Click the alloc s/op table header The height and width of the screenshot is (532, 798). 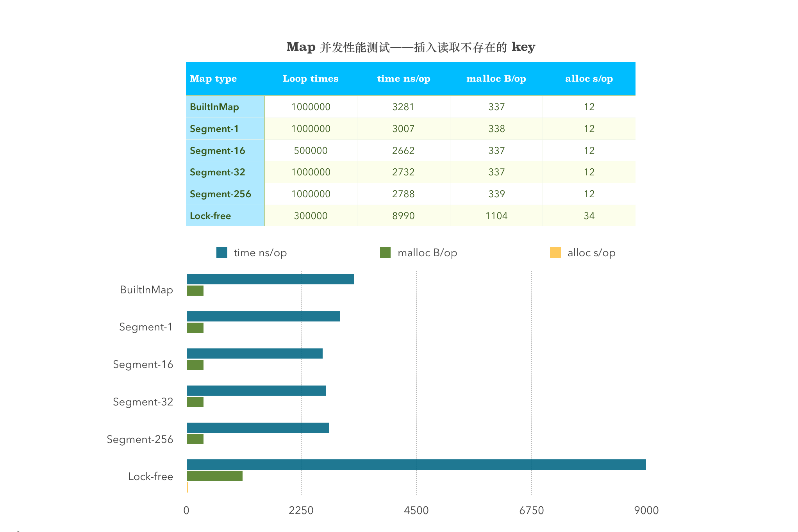tap(589, 79)
